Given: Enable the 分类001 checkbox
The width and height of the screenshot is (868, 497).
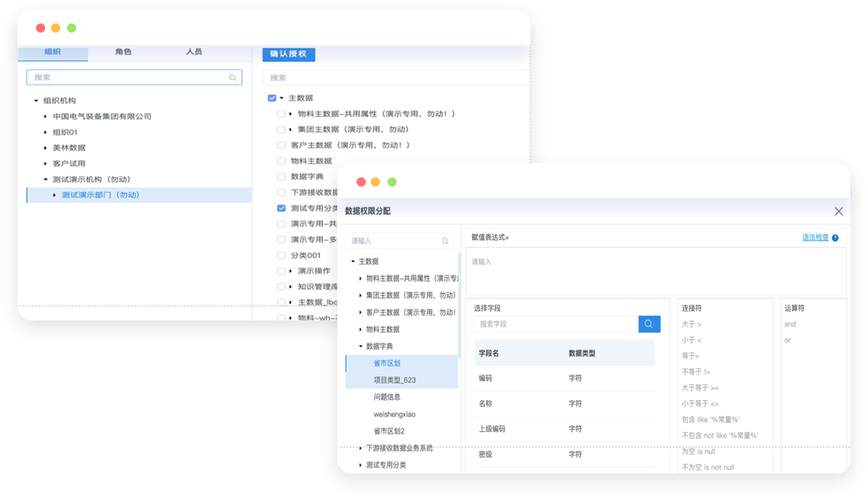Looking at the screenshot, I should 280,257.
